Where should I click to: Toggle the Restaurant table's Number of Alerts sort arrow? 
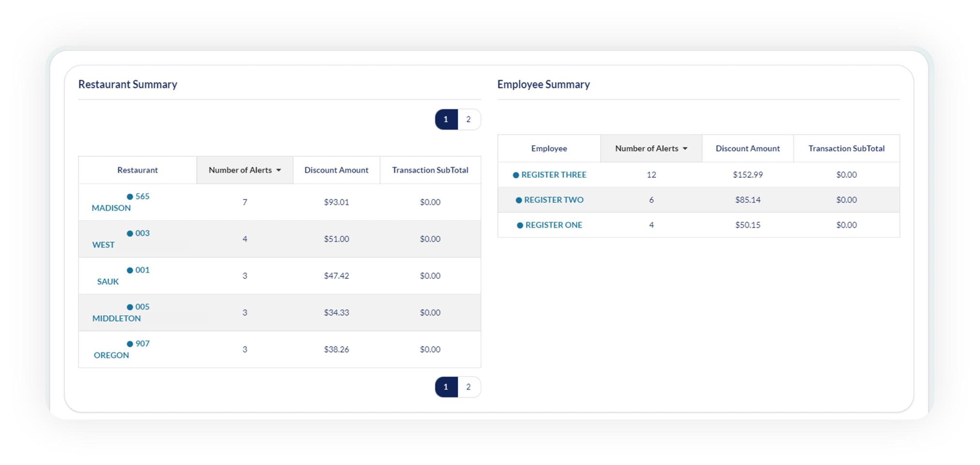[279, 170]
